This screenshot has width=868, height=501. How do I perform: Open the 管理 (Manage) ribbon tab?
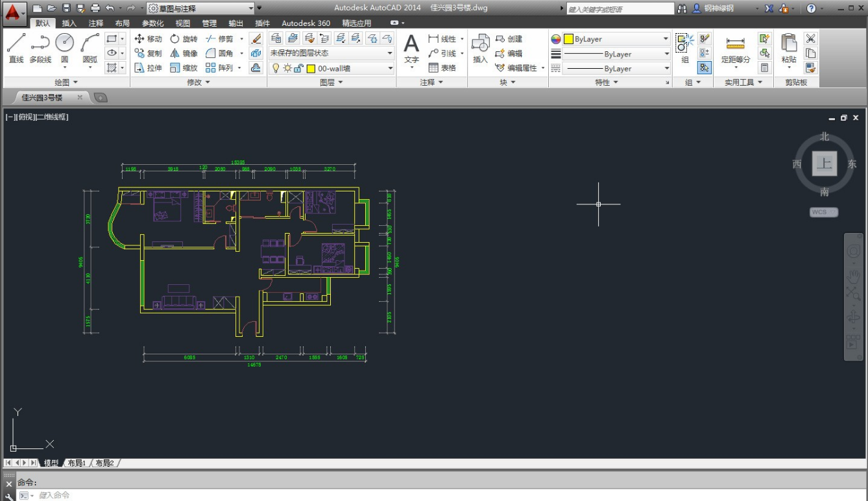click(210, 23)
